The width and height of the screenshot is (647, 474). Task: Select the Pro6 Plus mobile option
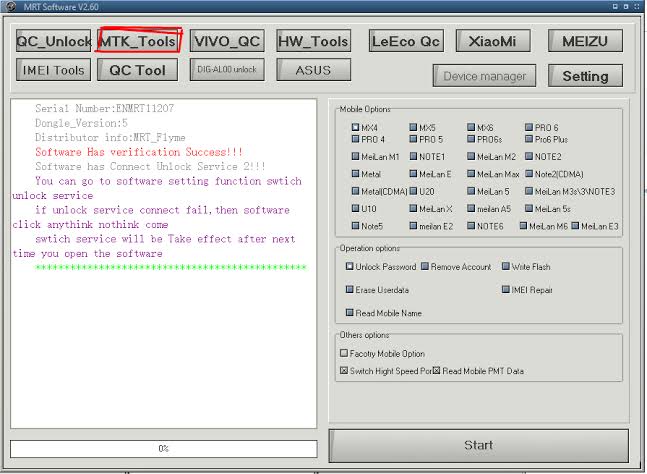pos(529,139)
